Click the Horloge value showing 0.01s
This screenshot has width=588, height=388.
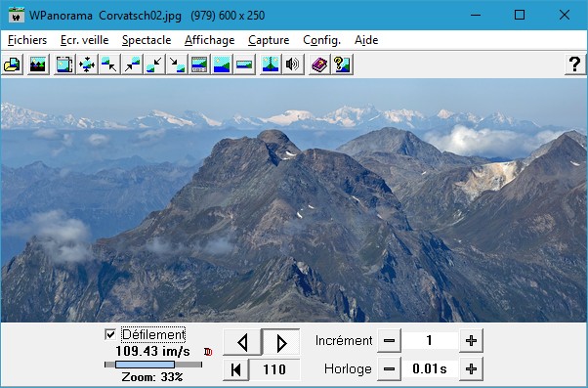(x=430, y=368)
